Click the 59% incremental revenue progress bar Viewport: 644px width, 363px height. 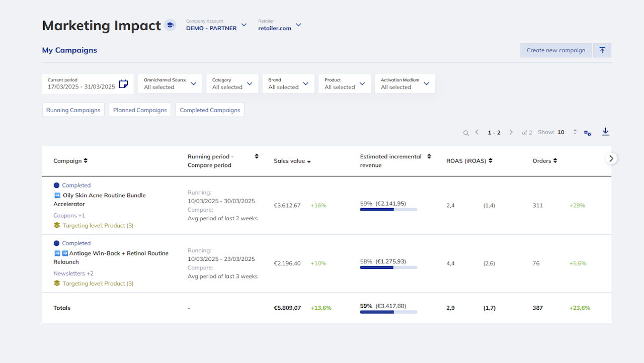[x=388, y=210]
